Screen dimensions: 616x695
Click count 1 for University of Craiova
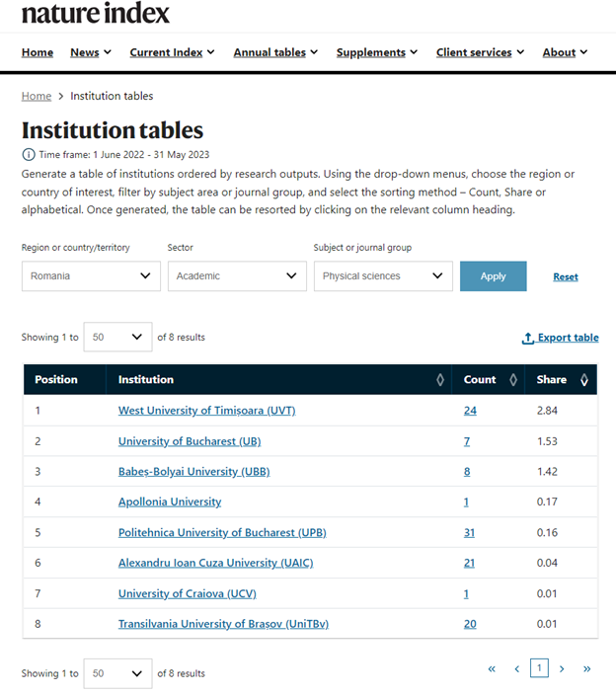(x=466, y=593)
